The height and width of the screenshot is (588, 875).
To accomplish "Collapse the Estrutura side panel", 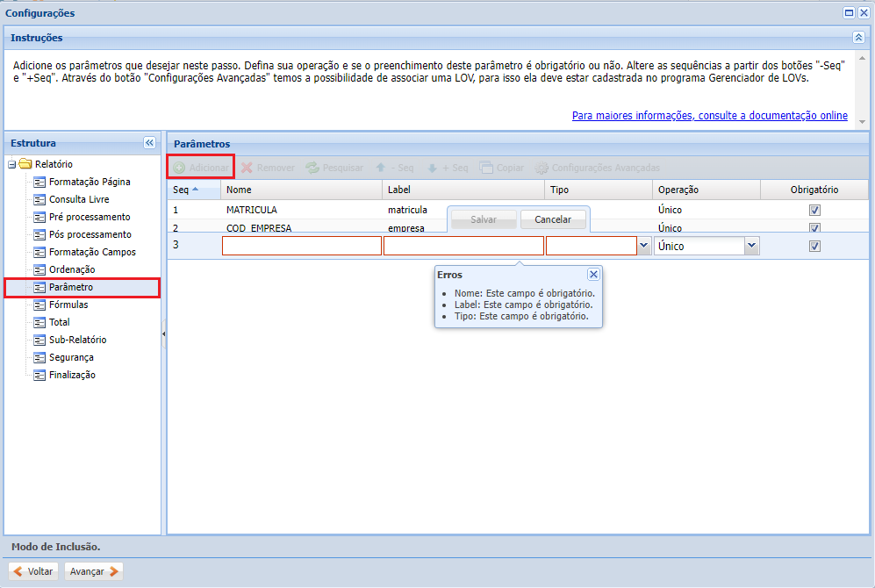I will (x=149, y=143).
